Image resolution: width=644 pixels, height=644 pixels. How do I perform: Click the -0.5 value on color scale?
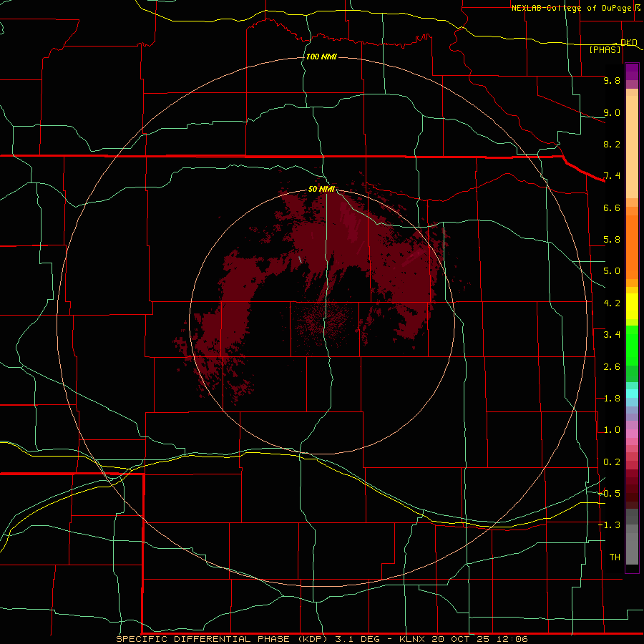pyautogui.click(x=610, y=494)
